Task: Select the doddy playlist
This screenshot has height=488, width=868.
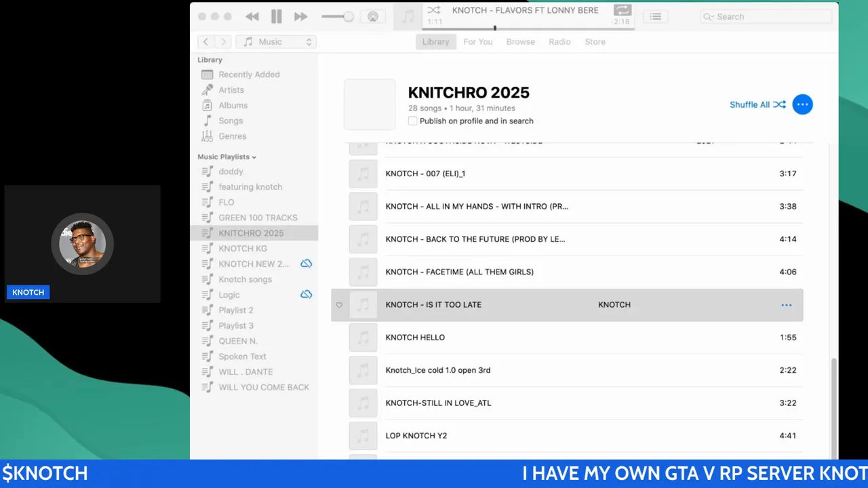Action: tap(231, 171)
